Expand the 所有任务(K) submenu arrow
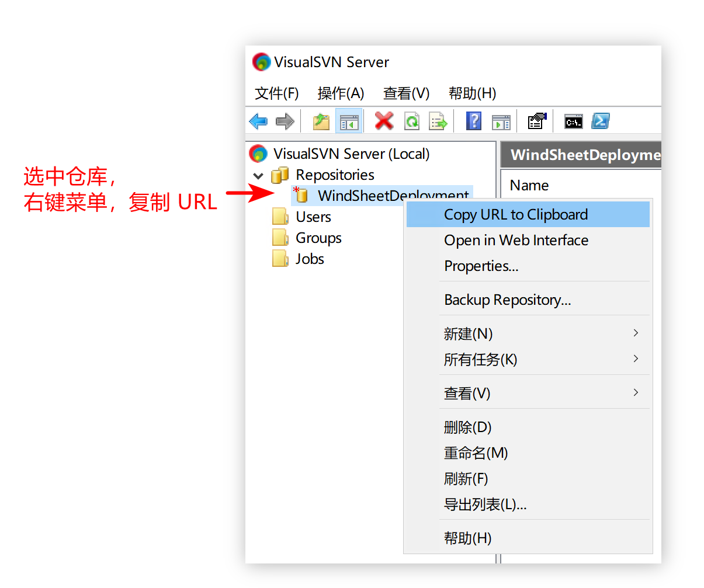This screenshot has width=704, height=588. coord(636,359)
